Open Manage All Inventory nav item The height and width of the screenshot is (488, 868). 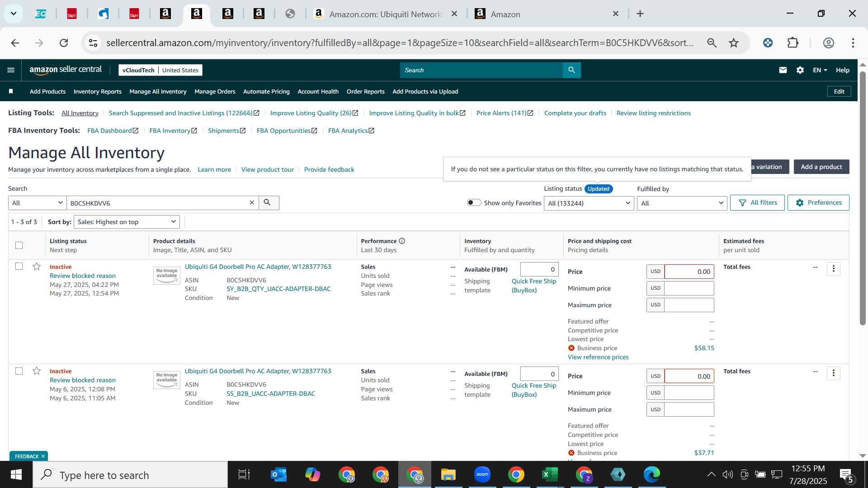158,91
